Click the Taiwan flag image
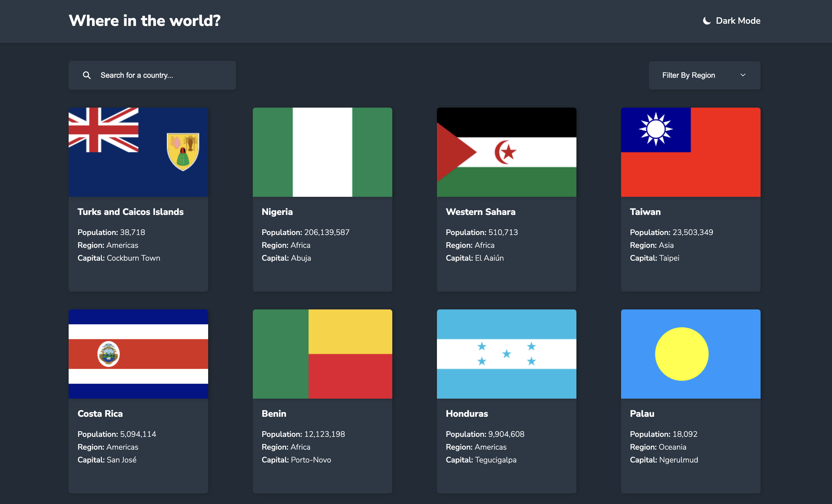This screenshot has width=832, height=504. (690, 152)
